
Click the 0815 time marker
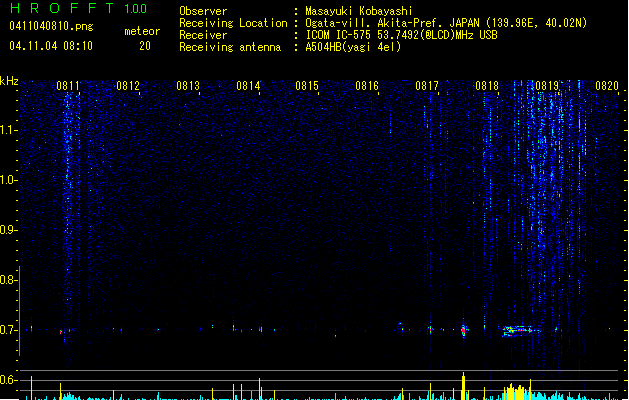click(x=307, y=86)
